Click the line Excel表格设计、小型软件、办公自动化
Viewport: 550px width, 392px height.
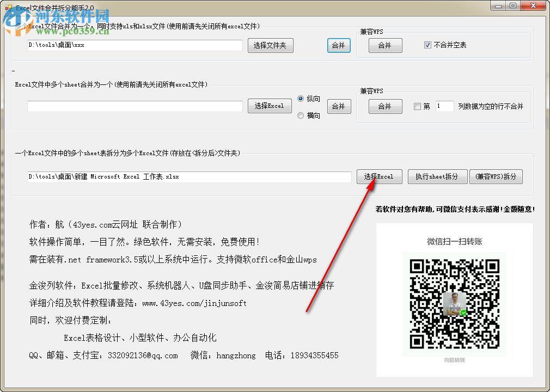140,338
